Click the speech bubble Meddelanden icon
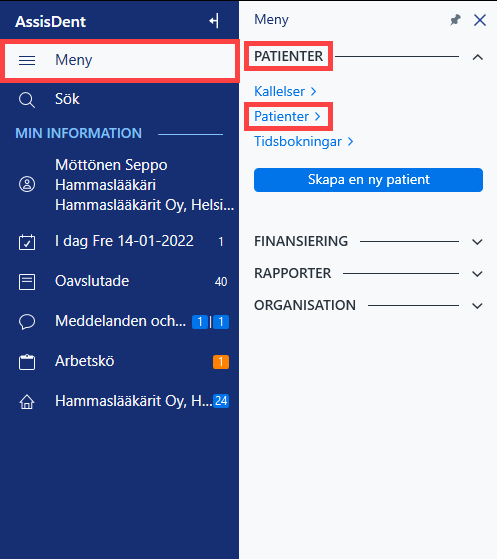The width and height of the screenshot is (497, 559). (x=27, y=322)
